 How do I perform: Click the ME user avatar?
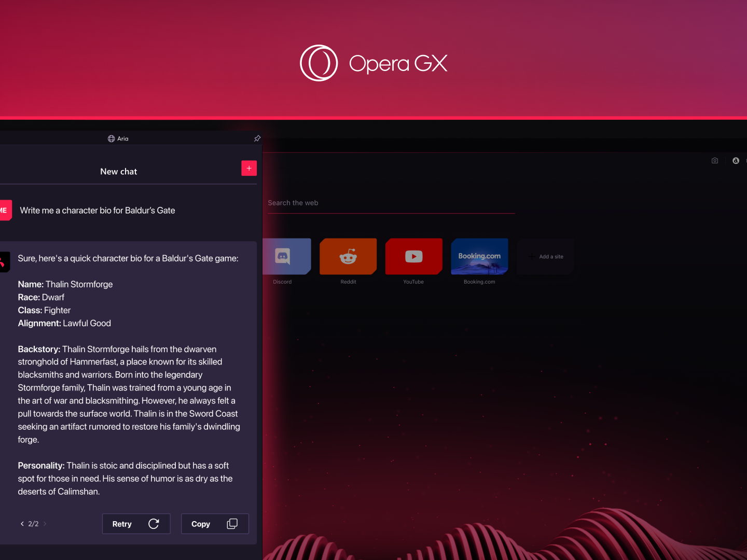(5, 211)
